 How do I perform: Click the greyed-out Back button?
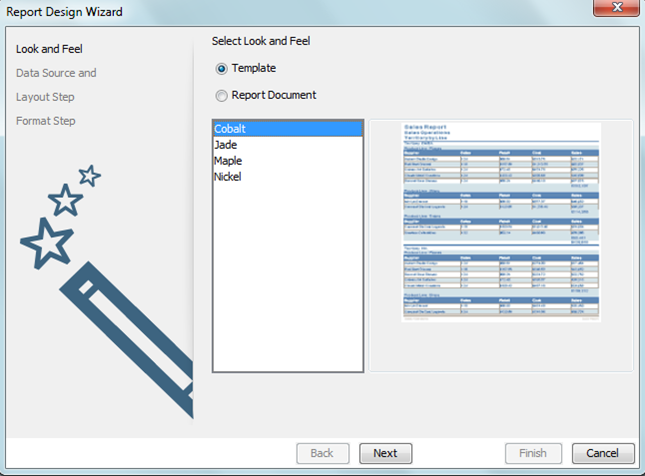point(322,453)
